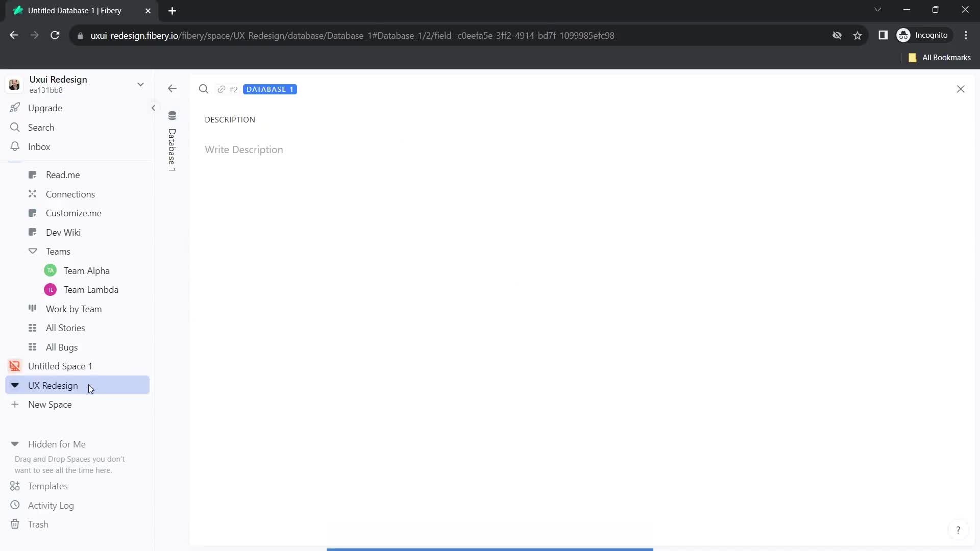Viewport: 980px width, 551px height.
Task: Click the Connections grid icon
Action: pyautogui.click(x=32, y=194)
